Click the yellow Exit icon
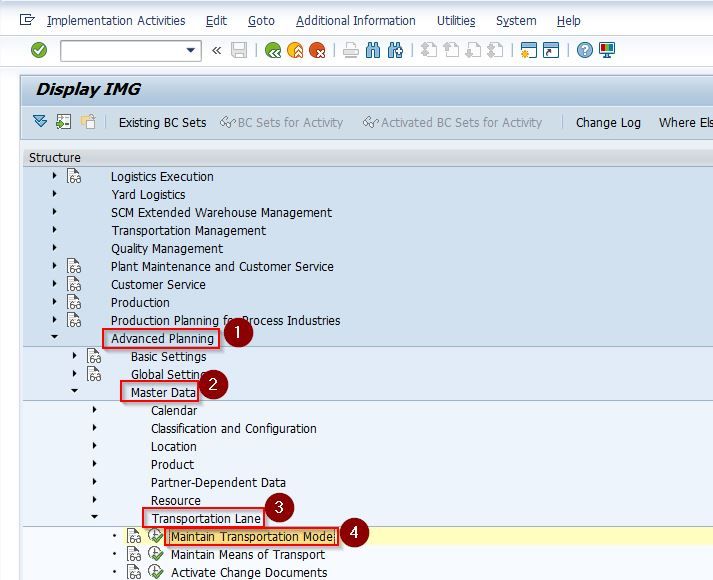 pos(295,50)
